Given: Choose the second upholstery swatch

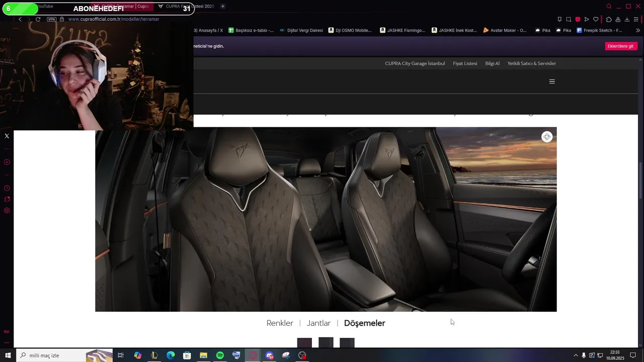Looking at the screenshot, I should (x=326, y=342).
